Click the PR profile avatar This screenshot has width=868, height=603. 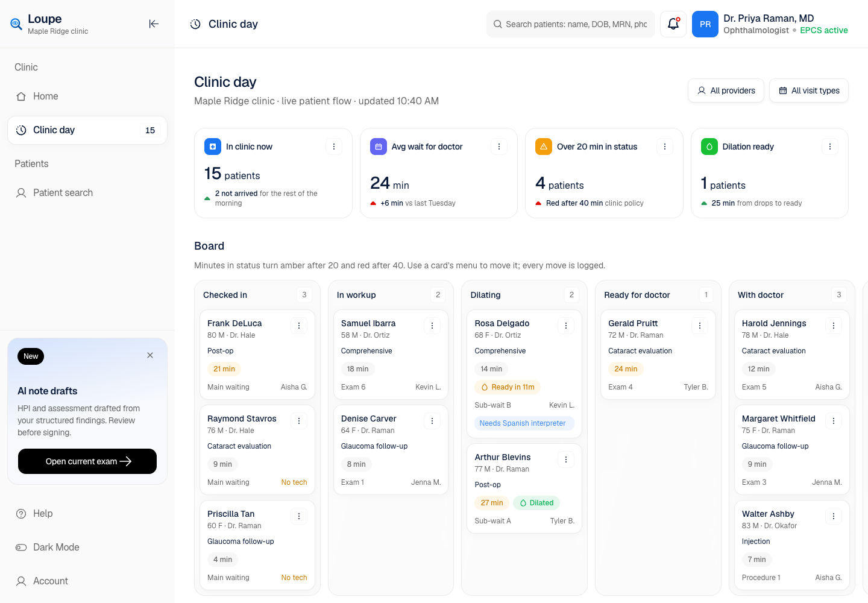click(x=705, y=24)
